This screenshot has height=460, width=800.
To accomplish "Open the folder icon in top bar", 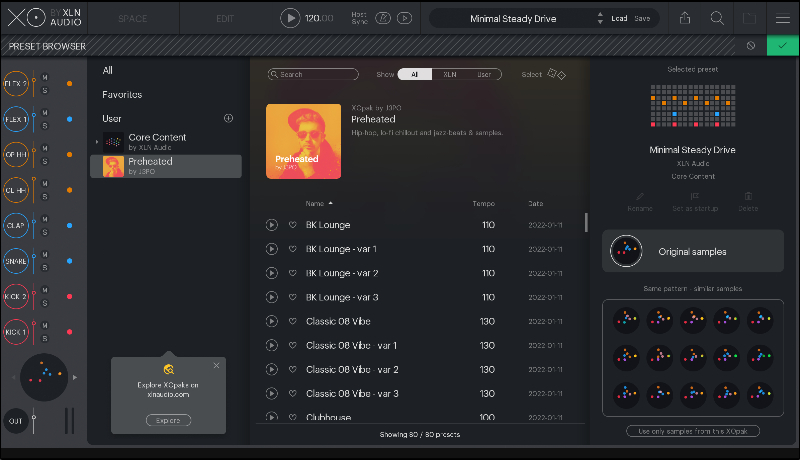I will [749, 18].
